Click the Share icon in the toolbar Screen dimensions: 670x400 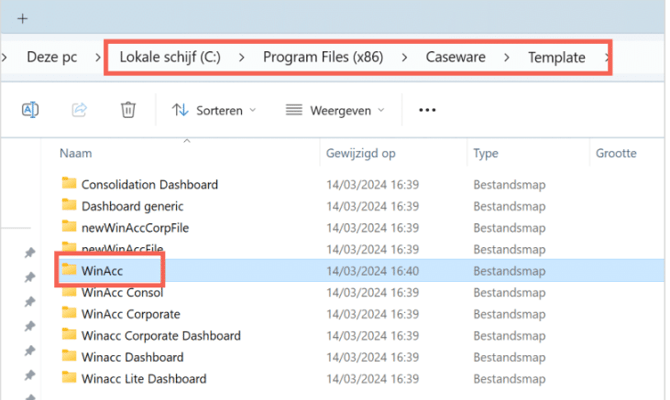point(80,110)
